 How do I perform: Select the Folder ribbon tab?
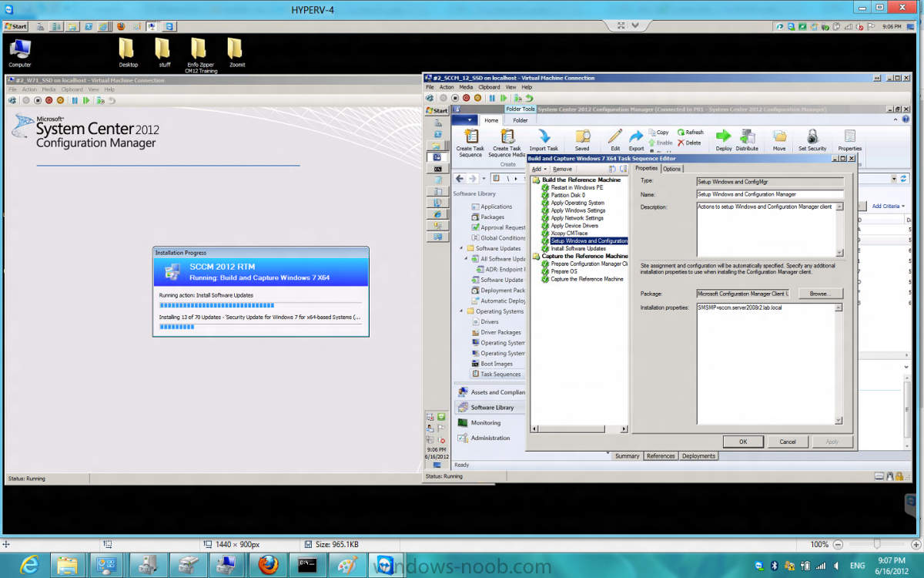521,120
